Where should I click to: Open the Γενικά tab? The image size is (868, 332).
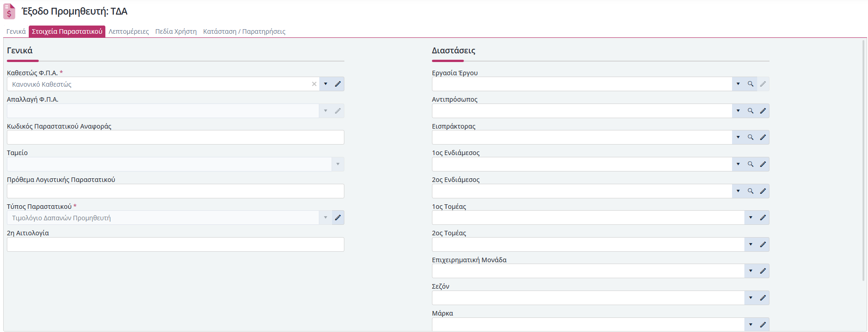click(x=16, y=31)
